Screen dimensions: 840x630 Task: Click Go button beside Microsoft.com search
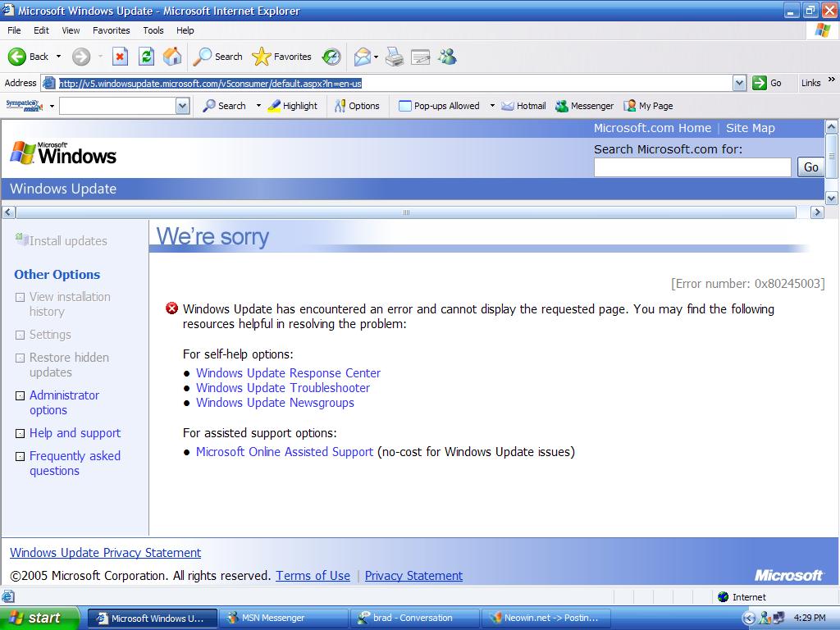point(810,167)
